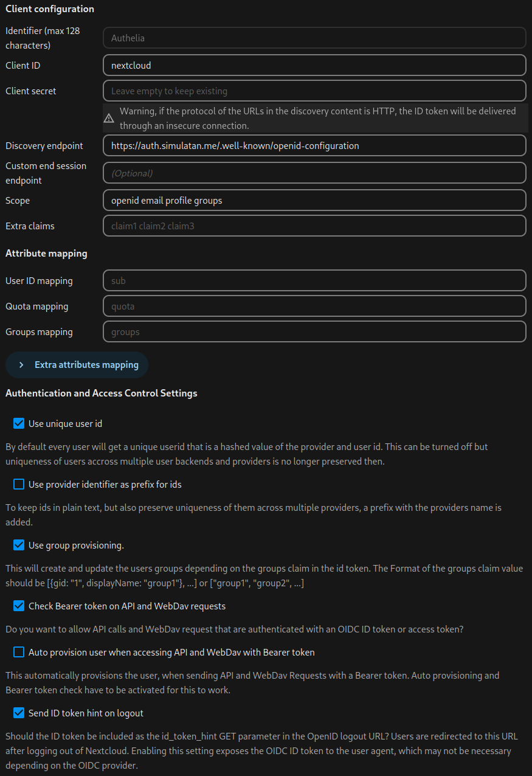Click the Custom end session endpoint field
This screenshot has width=532, height=776.
[314, 173]
